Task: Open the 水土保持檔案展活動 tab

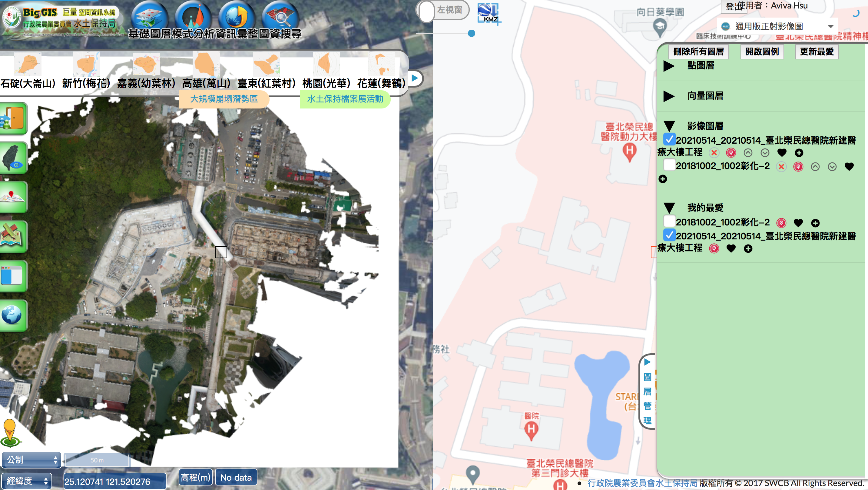Action: pyautogui.click(x=345, y=99)
